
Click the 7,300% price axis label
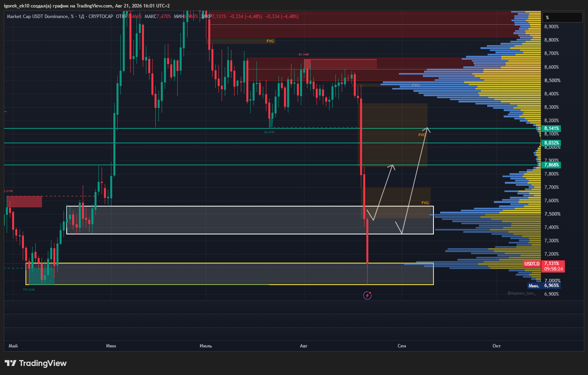point(552,241)
